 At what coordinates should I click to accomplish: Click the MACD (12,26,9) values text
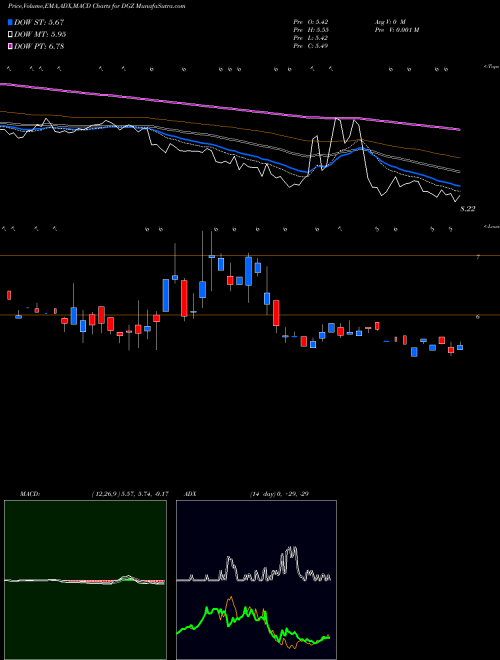(130, 494)
